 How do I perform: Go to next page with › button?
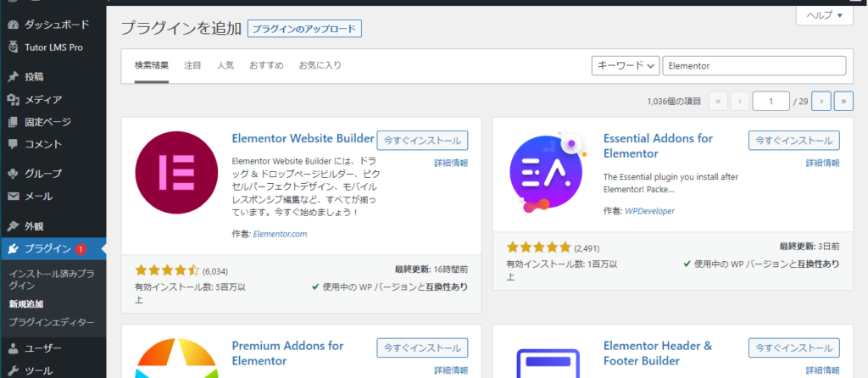coord(821,101)
